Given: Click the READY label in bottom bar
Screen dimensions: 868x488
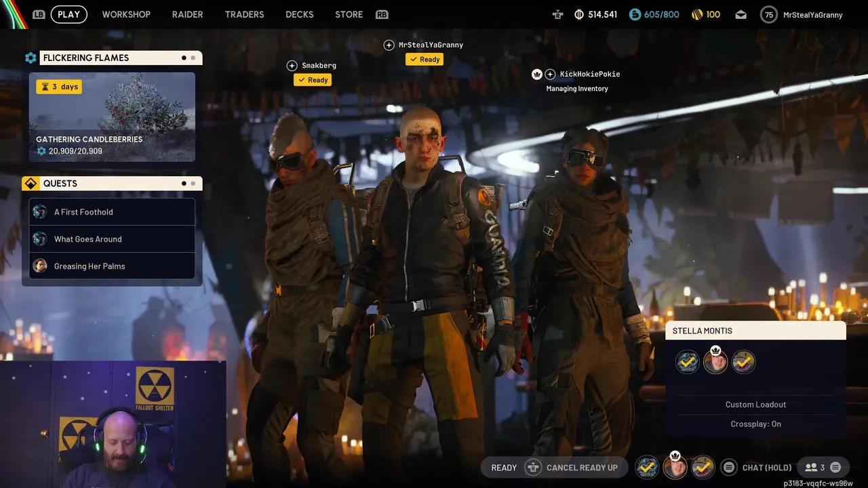Looking at the screenshot, I should [x=504, y=468].
